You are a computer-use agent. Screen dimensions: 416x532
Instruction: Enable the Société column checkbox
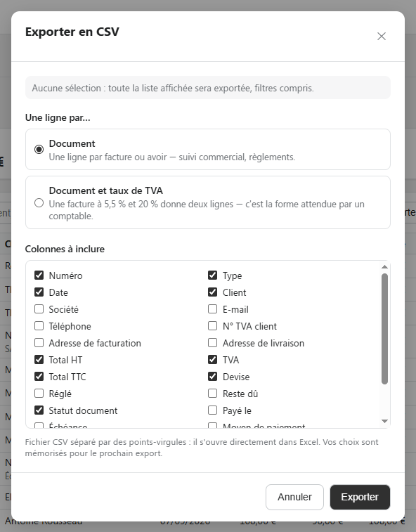(39, 309)
